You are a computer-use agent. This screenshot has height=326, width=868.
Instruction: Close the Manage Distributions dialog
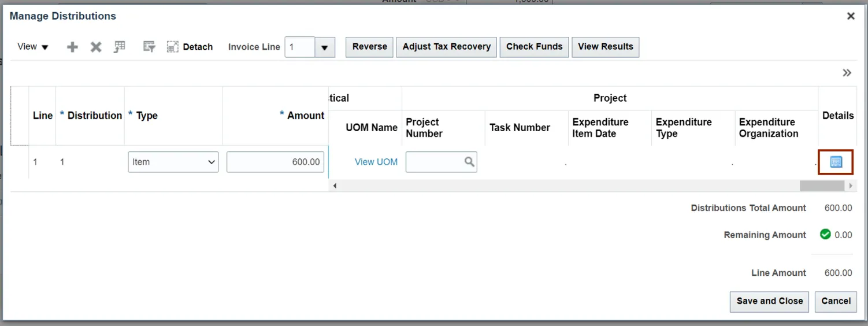(851, 16)
